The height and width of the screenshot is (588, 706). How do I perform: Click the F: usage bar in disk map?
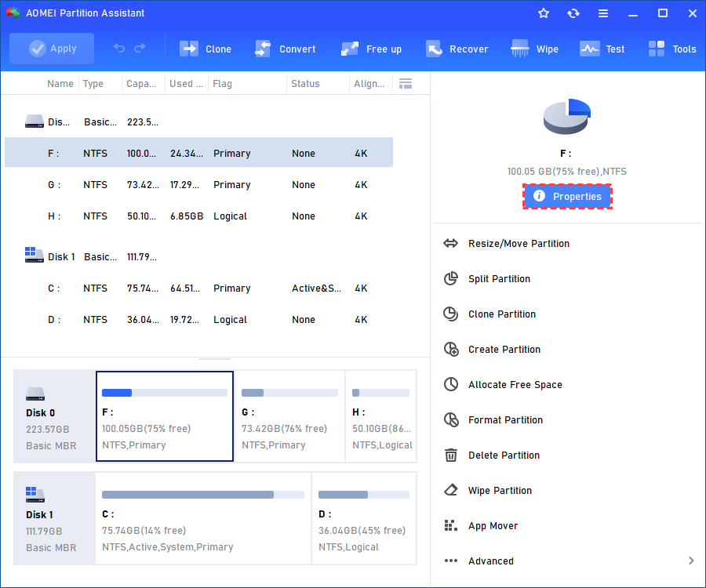[x=165, y=393]
